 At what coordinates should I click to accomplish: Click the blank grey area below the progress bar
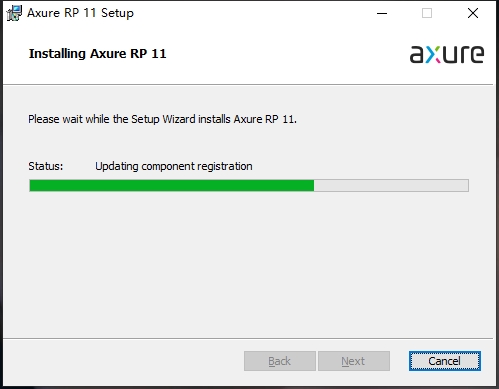[248, 265]
